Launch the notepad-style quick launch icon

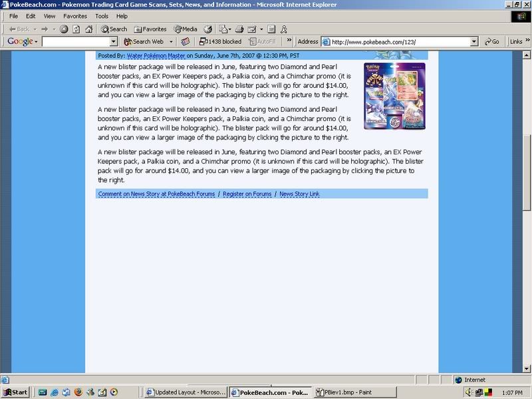102,392
